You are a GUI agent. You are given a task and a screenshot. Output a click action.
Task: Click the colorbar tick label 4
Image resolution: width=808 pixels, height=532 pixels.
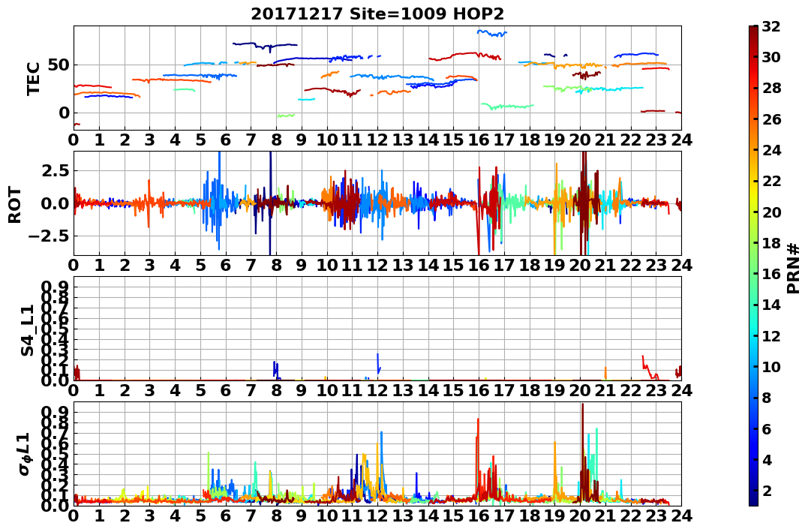(767, 459)
